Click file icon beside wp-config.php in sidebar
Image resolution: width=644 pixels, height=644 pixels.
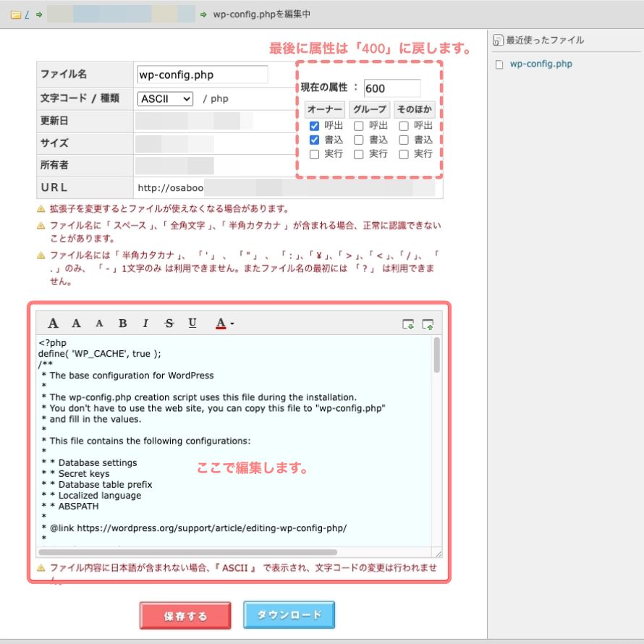click(x=499, y=64)
